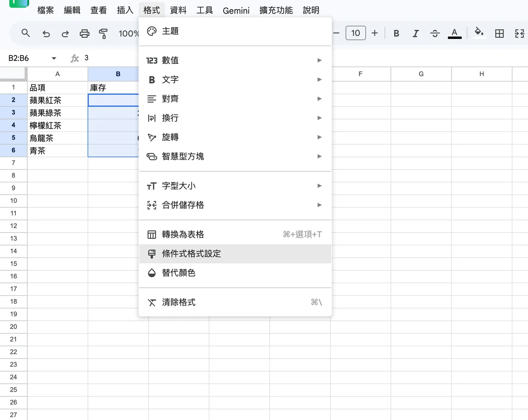Click cell containing 檸檬紅茶
Image resolution: width=528 pixels, height=420 pixels.
[58, 125]
